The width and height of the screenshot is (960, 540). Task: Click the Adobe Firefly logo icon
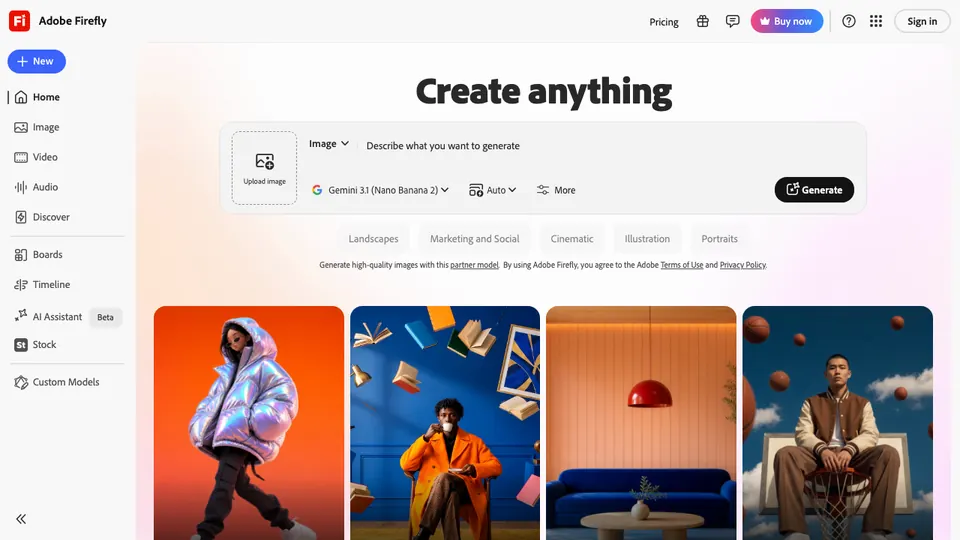[x=20, y=21]
